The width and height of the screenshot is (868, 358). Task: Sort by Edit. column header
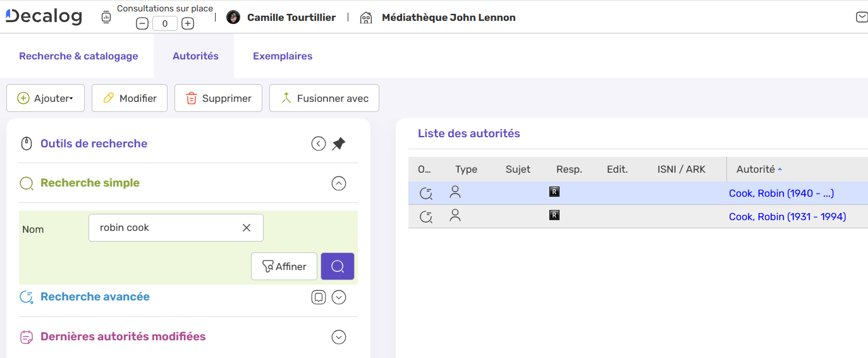coord(617,169)
